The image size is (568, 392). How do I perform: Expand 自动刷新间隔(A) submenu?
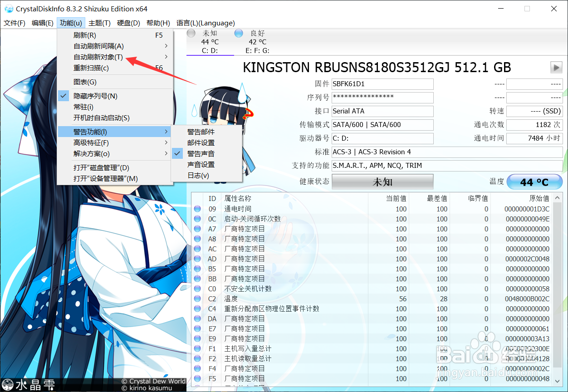115,46
